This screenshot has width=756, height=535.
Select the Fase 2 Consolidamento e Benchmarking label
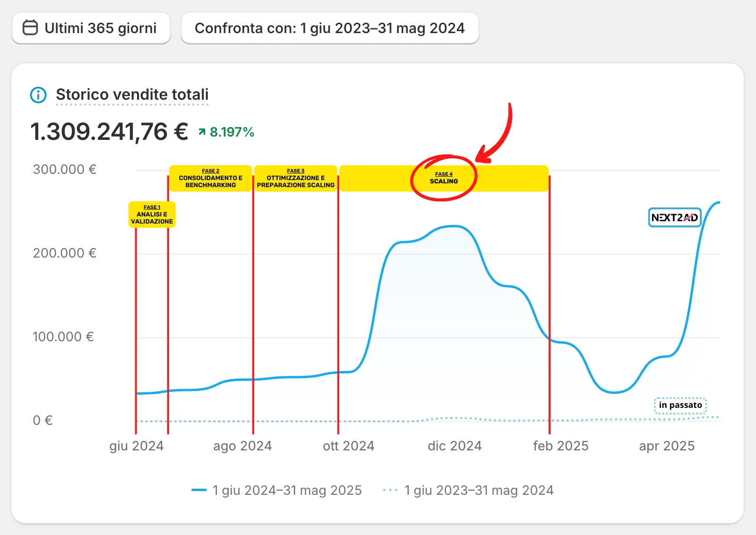click(210, 178)
